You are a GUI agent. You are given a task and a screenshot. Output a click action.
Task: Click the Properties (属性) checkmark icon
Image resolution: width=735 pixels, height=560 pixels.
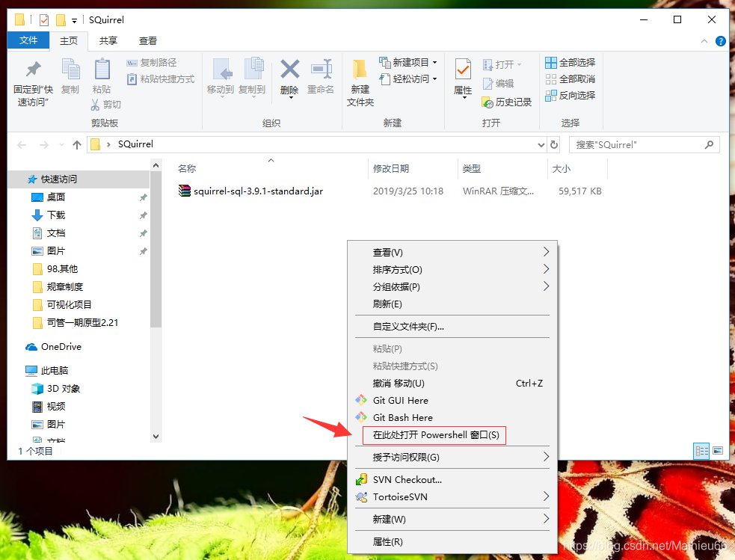point(463,70)
